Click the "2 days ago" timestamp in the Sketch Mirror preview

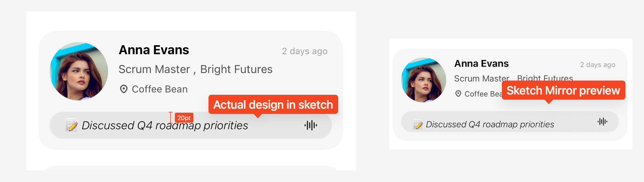597,65
